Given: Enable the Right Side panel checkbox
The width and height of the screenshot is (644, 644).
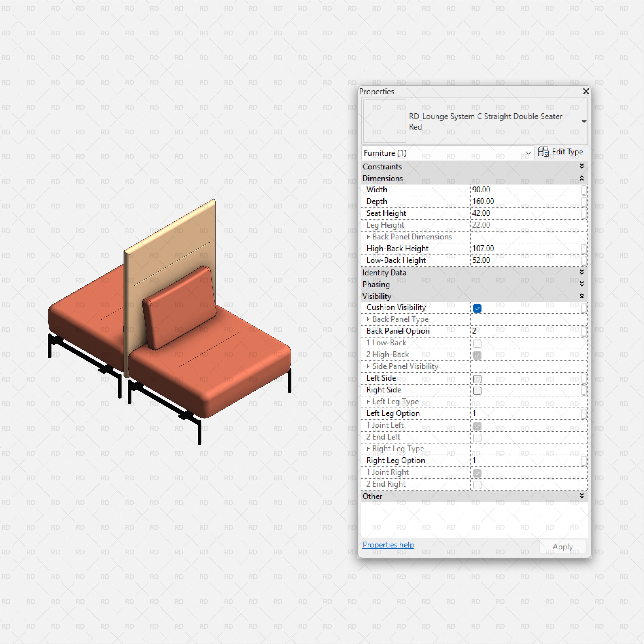Looking at the screenshot, I should click(477, 391).
